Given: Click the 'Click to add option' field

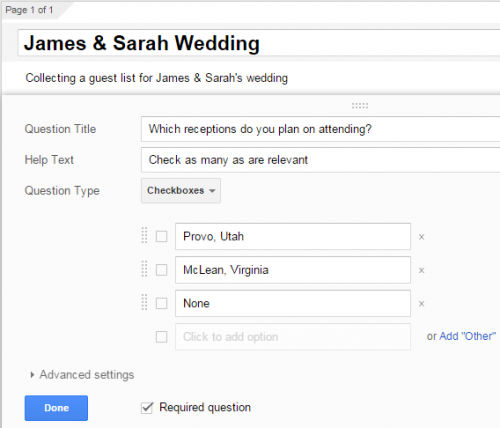Looking at the screenshot, I should [x=293, y=337].
